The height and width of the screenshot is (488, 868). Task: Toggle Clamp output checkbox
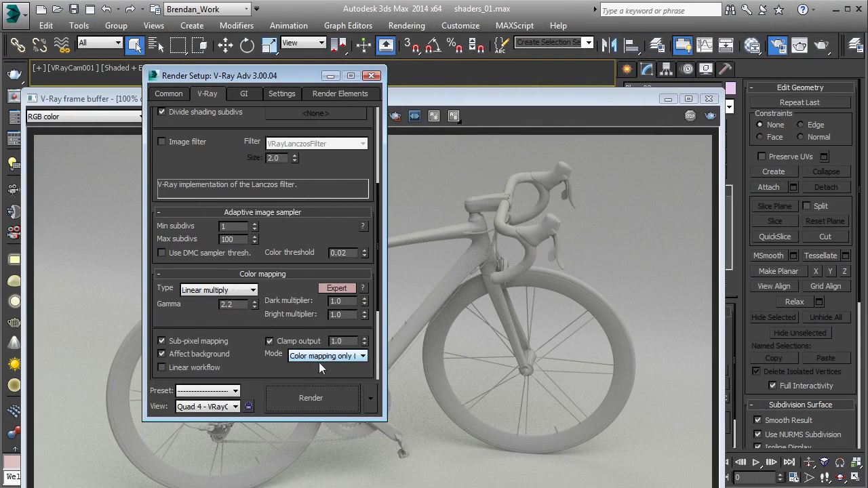pyautogui.click(x=269, y=341)
